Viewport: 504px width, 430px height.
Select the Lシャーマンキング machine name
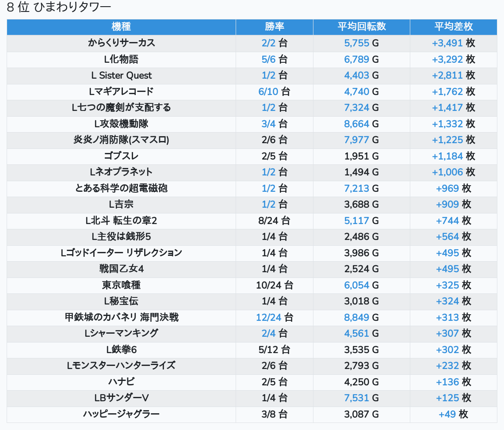coord(121,333)
